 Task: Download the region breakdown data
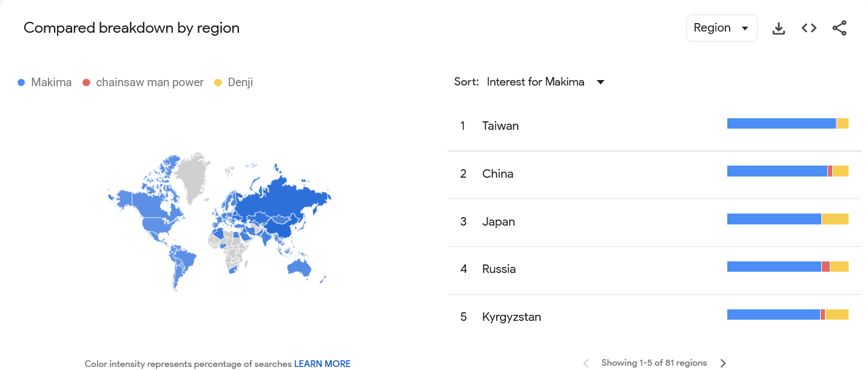(778, 29)
